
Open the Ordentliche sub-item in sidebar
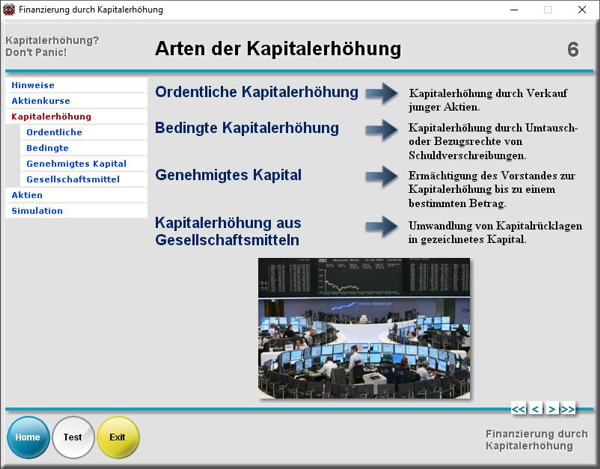coord(54,132)
